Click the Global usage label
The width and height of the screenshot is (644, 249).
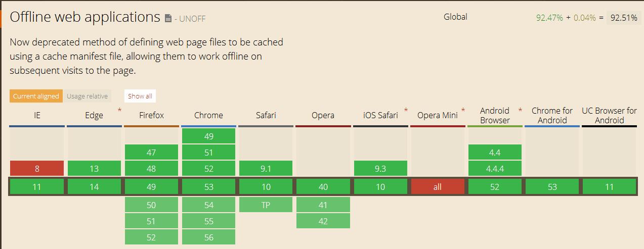point(455,17)
